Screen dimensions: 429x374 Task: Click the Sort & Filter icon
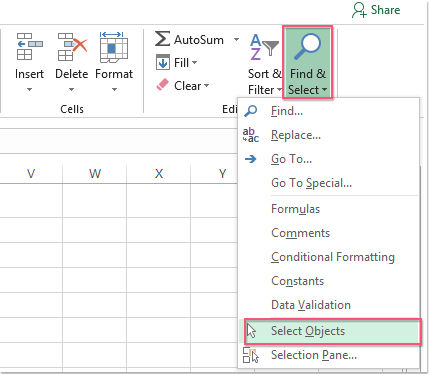[264, 47]
